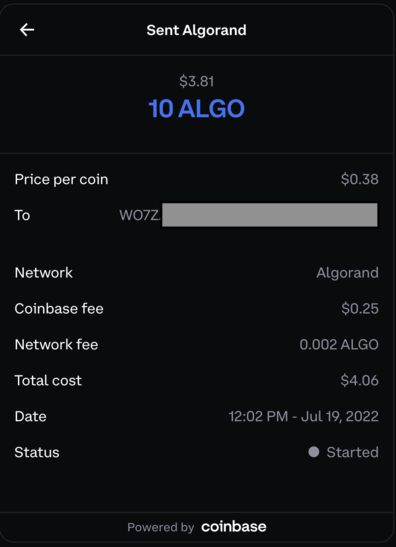Click the $3.81 dollar value

pos(196,81)
